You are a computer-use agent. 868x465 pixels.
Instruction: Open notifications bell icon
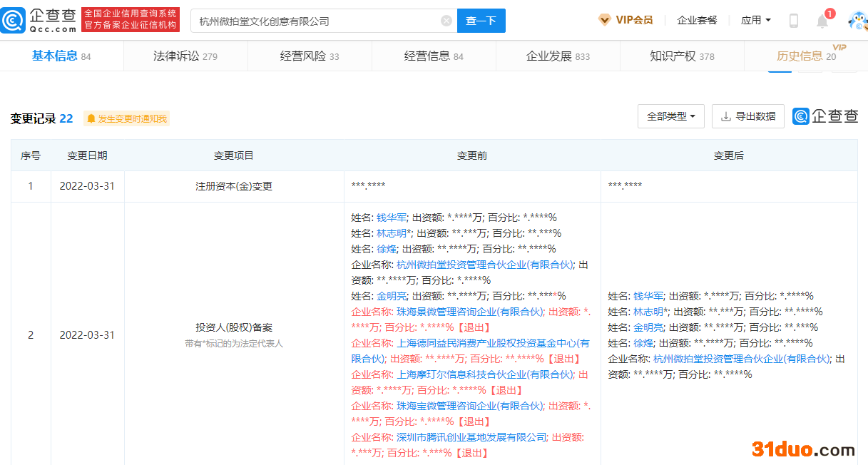click(822, 21)
